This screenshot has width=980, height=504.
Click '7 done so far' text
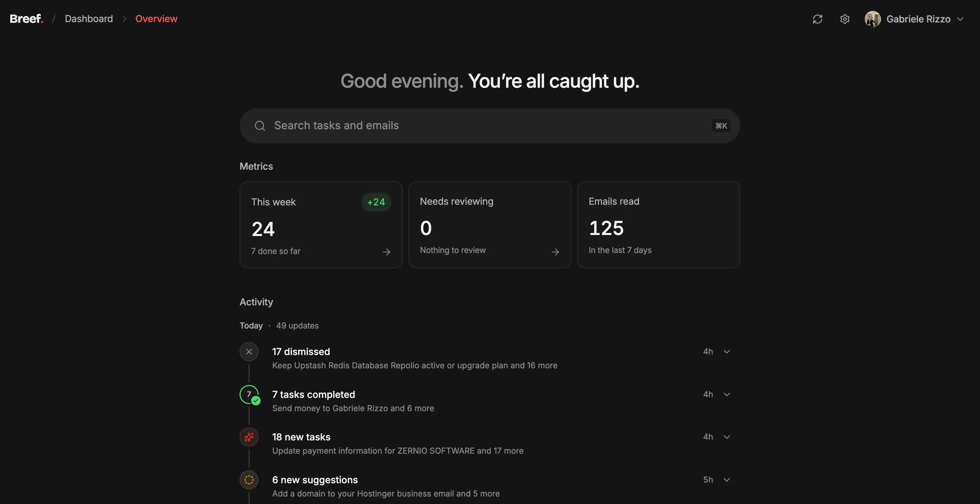coord(276,251)
